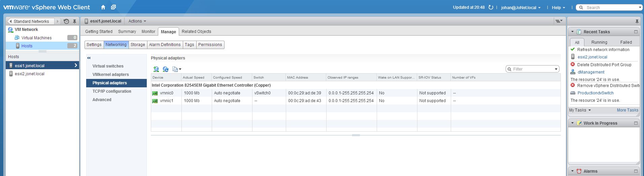644x176 pixels.
Task: Click red error icon for Remove vSphere Distributed Switch
Action: (x=573, y=85)
